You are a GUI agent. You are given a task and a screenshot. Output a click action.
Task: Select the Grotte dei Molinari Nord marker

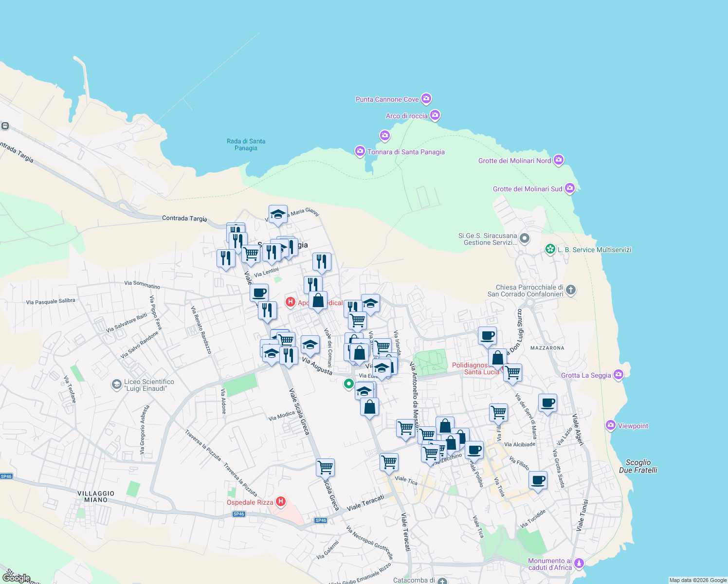(559, 160)
